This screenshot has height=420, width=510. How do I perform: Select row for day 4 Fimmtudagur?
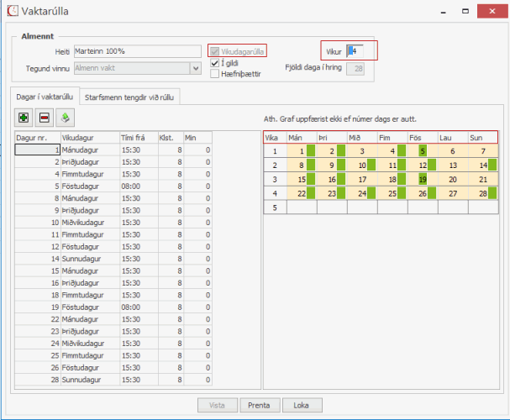(x=113, y=174)
